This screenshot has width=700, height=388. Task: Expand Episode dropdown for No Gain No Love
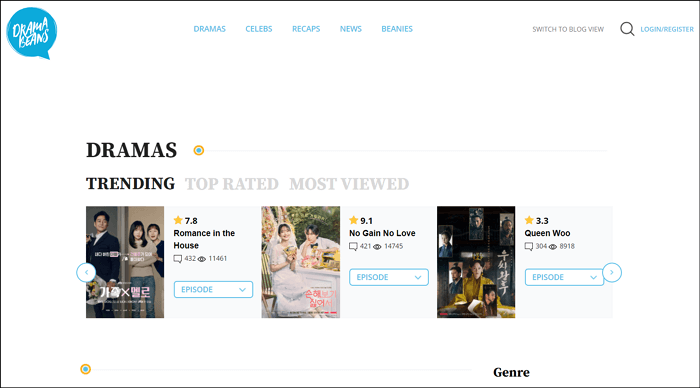(389, 277)
